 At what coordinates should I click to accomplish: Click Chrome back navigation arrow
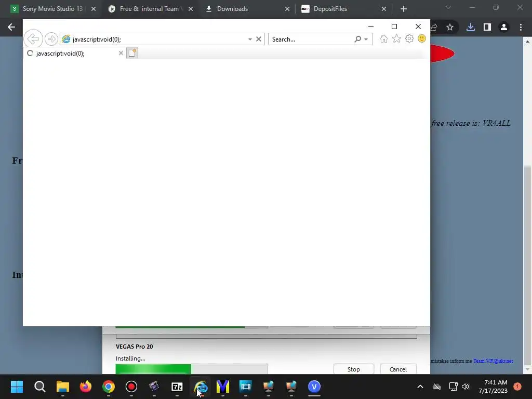pos(11,27)
